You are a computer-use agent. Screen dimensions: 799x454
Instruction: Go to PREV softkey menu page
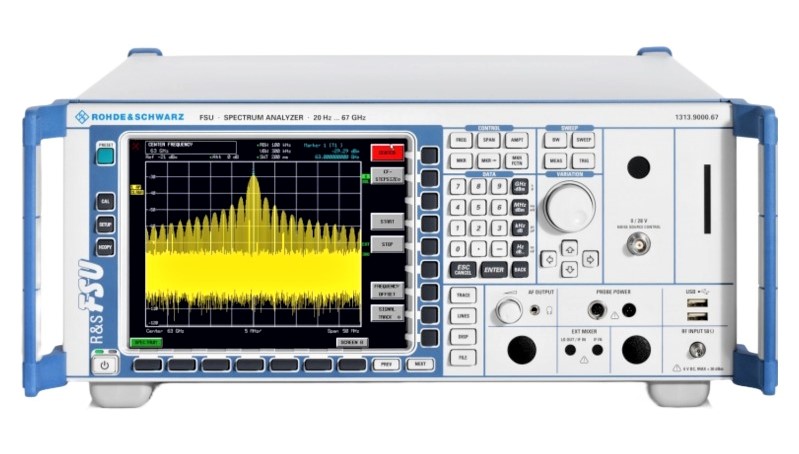(385, 365)
